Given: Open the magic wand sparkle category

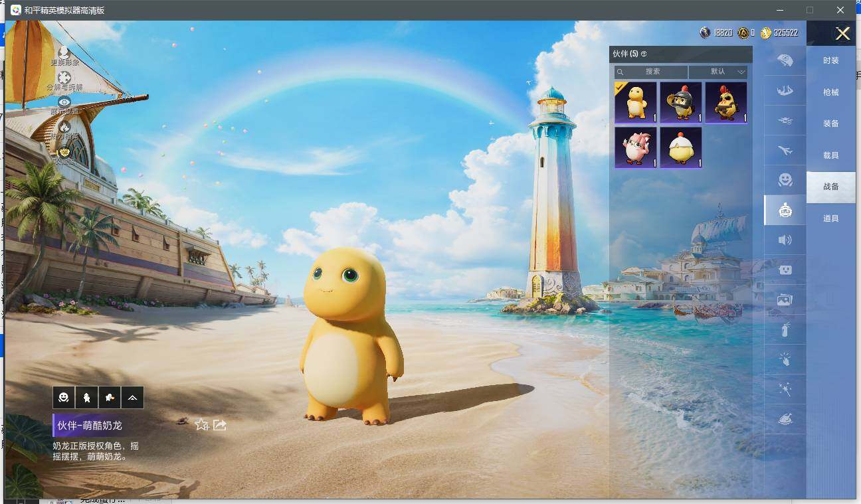Looking at the screenshot, I should 785,389.
